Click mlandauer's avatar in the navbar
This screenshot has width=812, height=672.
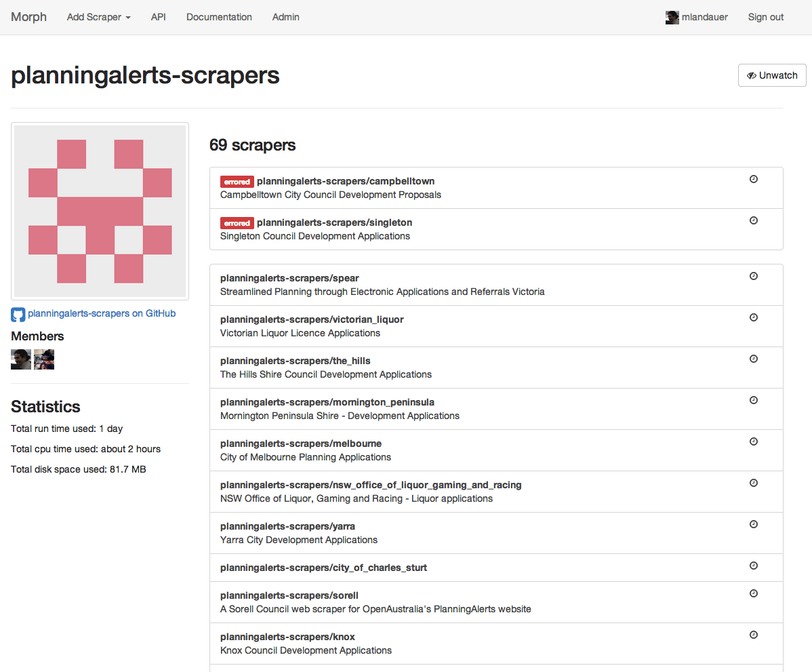pos(672,17)
